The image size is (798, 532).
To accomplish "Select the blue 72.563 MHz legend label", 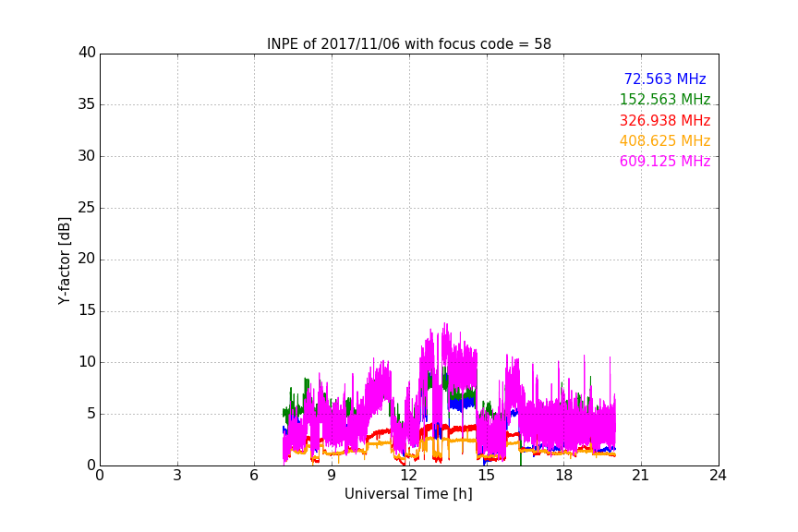I will click(x=665, y=79).
